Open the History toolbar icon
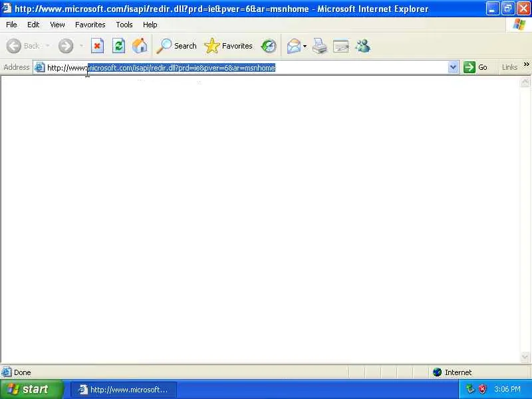Viewport: 532px width, 399px height. pyautogui.click(x=269, y=46)
